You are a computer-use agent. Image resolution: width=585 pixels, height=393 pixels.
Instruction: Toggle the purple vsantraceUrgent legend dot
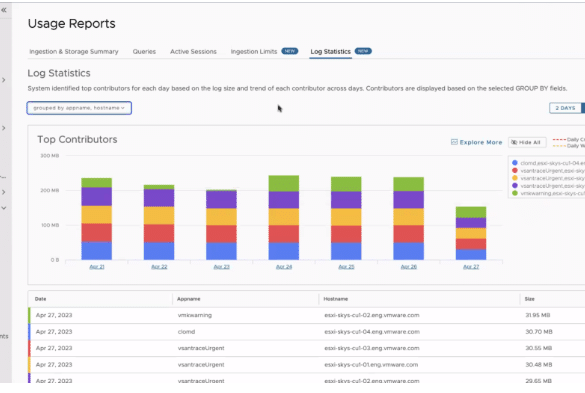click(515, 185)
